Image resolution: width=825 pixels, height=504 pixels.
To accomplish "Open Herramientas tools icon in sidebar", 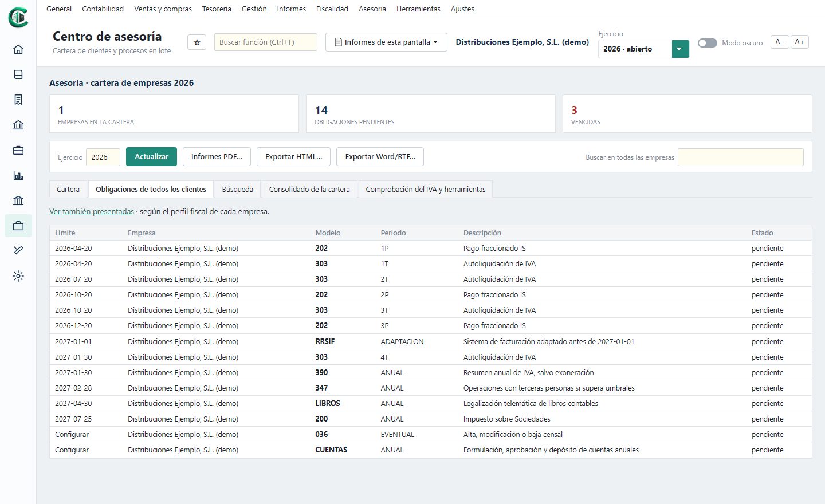I will [18, 251].
